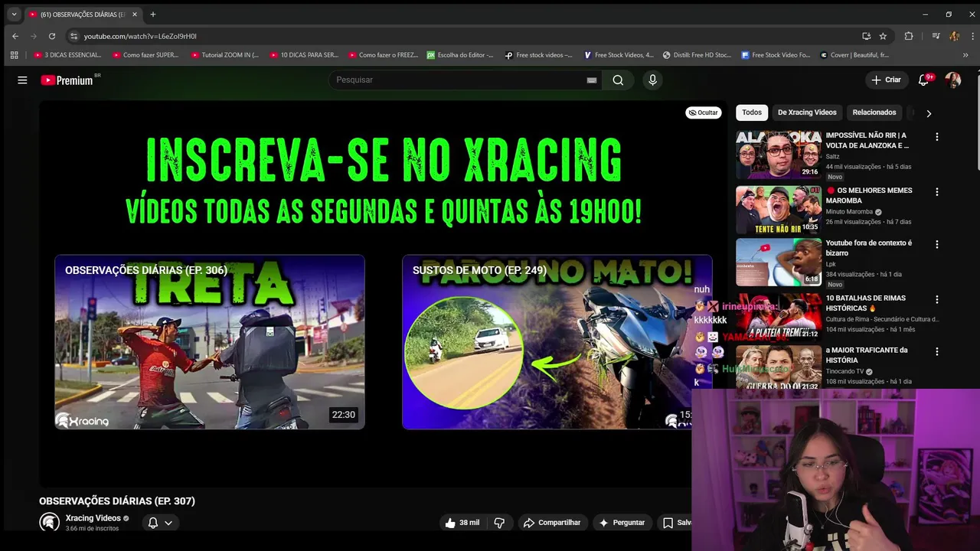Show more filter chips with right arrow
The width and height of the screenshot is (980, 551).
929,113
